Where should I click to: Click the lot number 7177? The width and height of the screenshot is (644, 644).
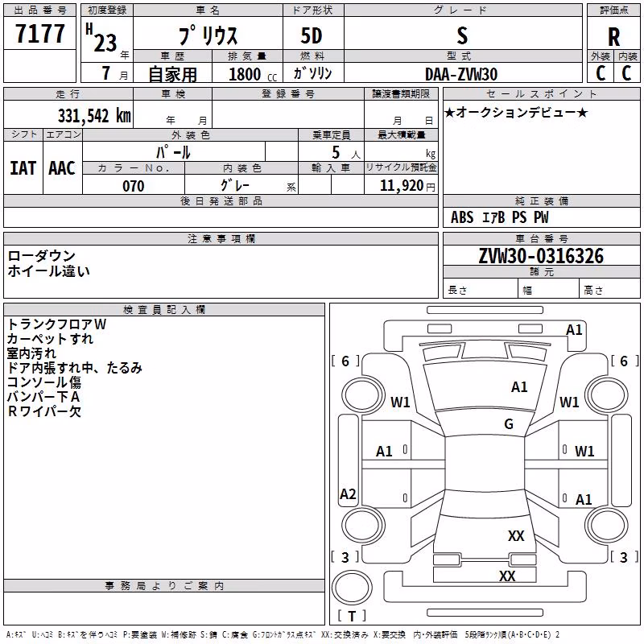39,34
